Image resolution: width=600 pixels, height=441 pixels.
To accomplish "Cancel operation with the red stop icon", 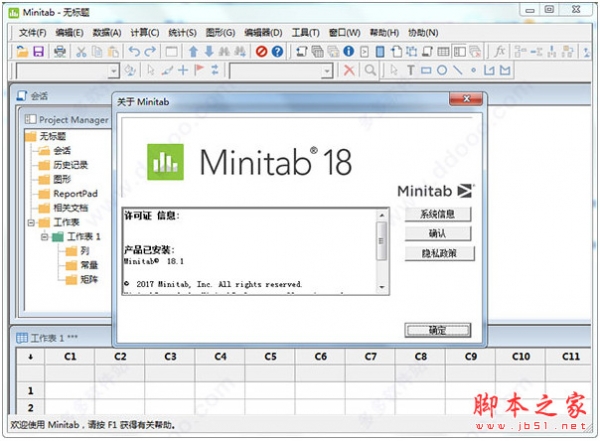I will (261, 51).
